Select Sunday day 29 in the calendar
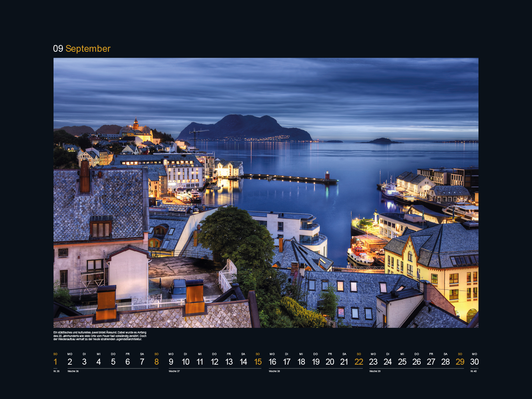The height and width of the screenshot is (399, 532). coord(460,362)
